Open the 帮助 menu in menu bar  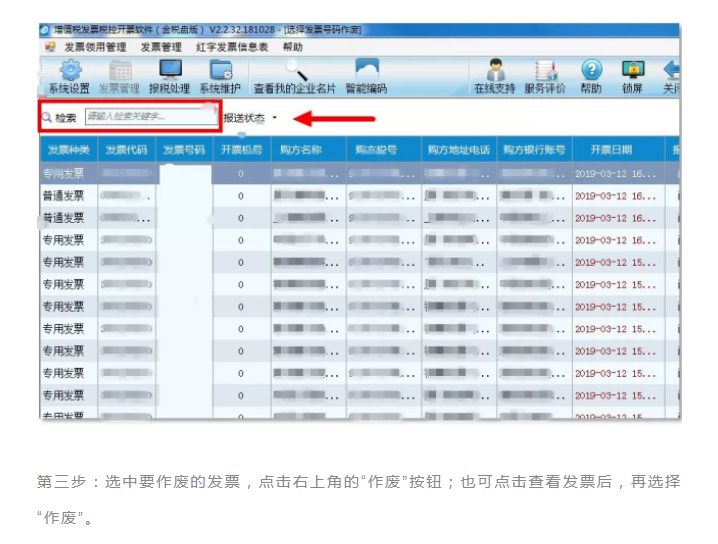coord(293,47)
